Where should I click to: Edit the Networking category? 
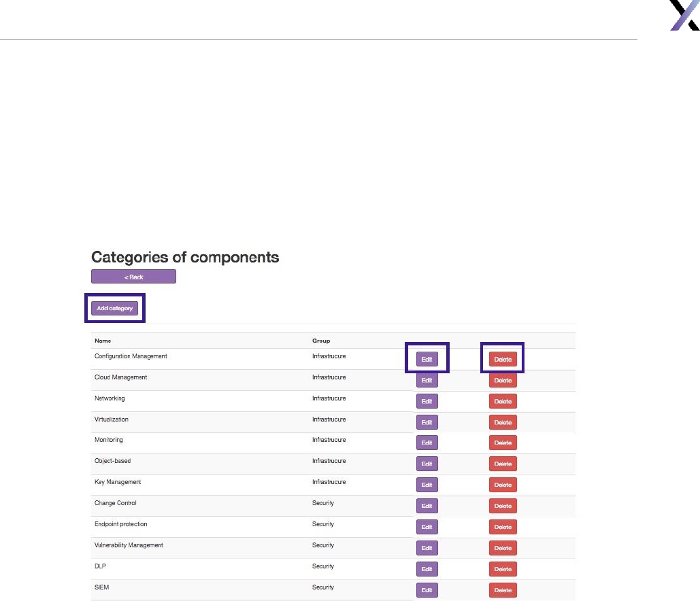tap(427, 402)
